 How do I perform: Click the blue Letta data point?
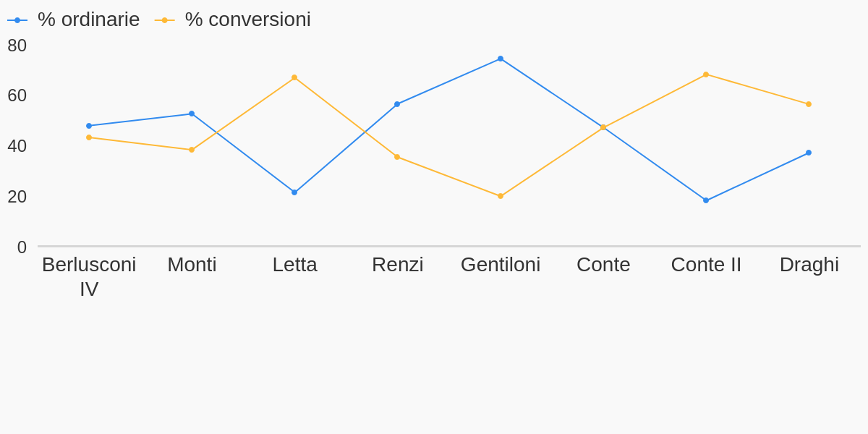pos(294,192)
